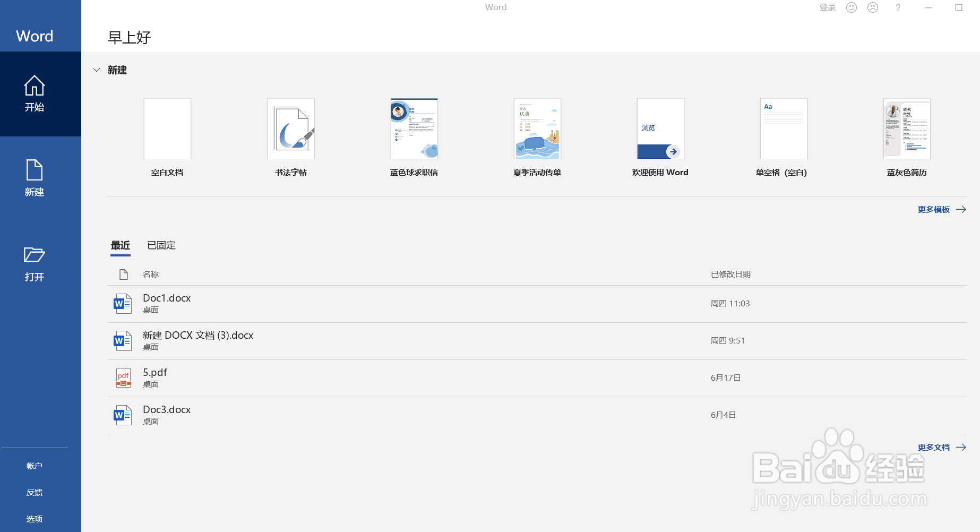Click the 周四 9:51 modified date
The width and height of the screenshot is (980, 532).
pyautogui.click(x=727, y=341)
